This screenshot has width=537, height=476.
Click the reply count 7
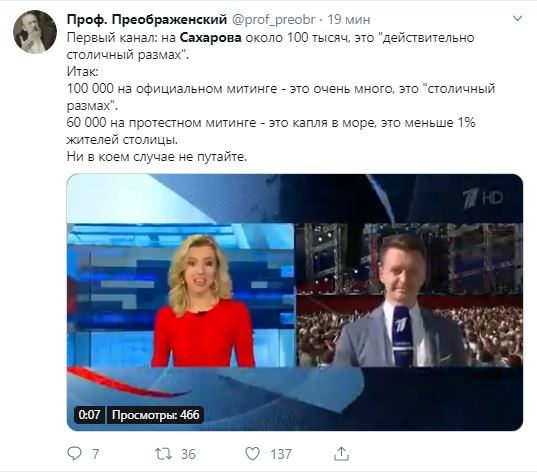tap(96, 454)
